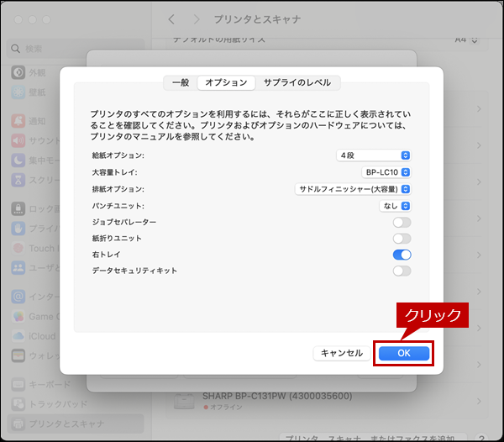Expand the 排紙オプション サドルフィニッシャー dropdown
Viewport: 504px width, 442px height.
[353, 189]
